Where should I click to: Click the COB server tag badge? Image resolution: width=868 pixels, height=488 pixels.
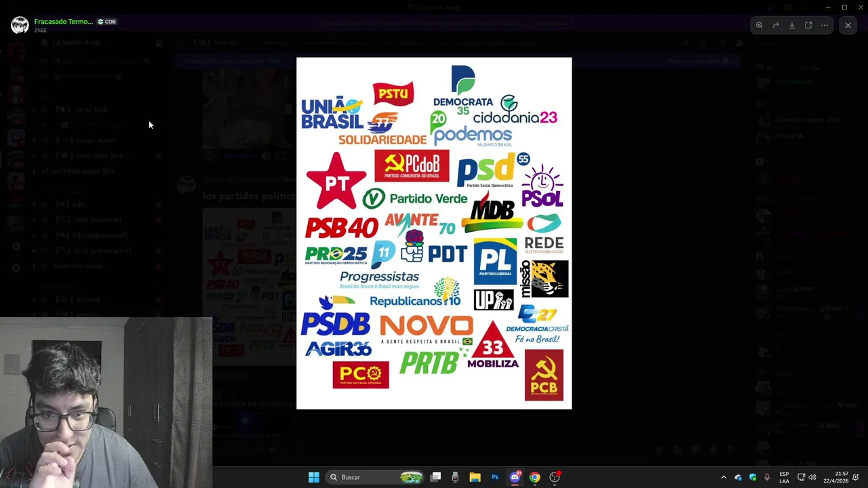click(x=106, y=22)
